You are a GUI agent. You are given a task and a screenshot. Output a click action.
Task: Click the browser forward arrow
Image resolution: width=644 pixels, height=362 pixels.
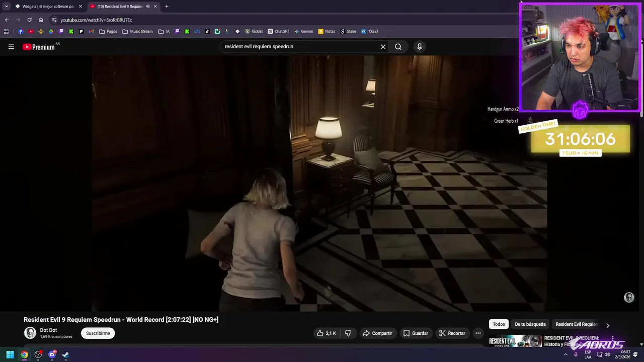tap(18, 20)
